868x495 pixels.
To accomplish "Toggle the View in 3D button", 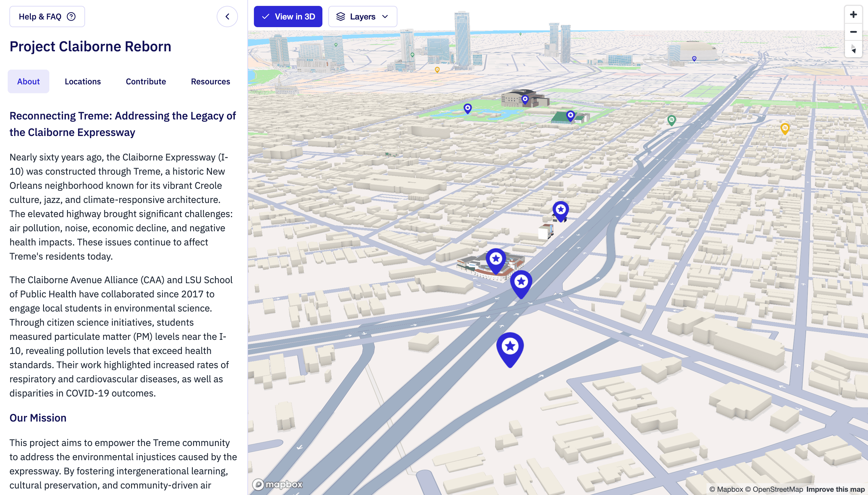I will point(288,16).
